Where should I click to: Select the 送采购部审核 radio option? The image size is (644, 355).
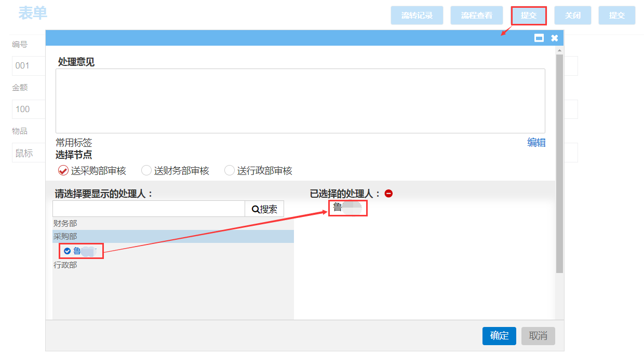[x=63, y=170]
